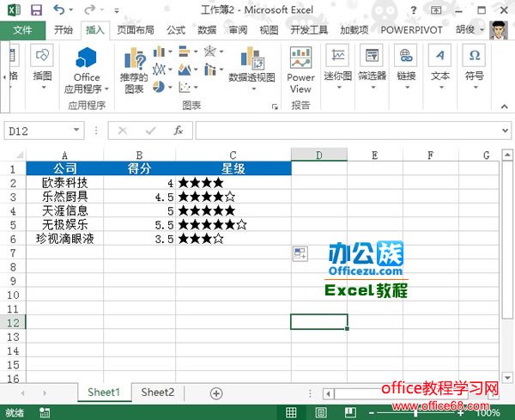Switch to POWERPIVOT tab

point(411,30)
